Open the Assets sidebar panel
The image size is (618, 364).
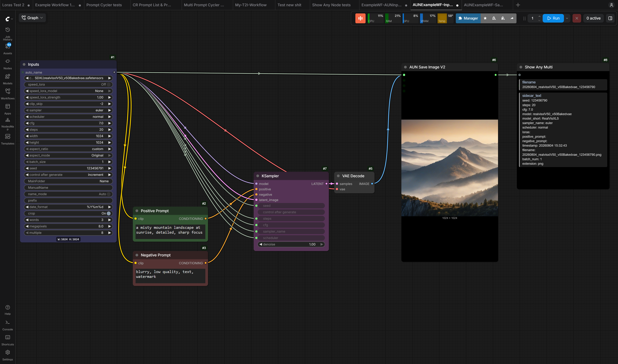(x=8, y=49)
